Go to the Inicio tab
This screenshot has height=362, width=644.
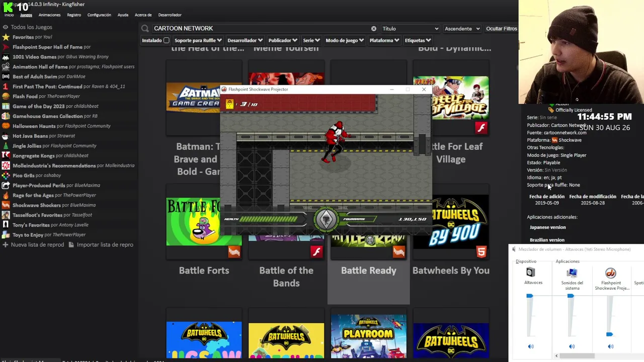(9, 15)
